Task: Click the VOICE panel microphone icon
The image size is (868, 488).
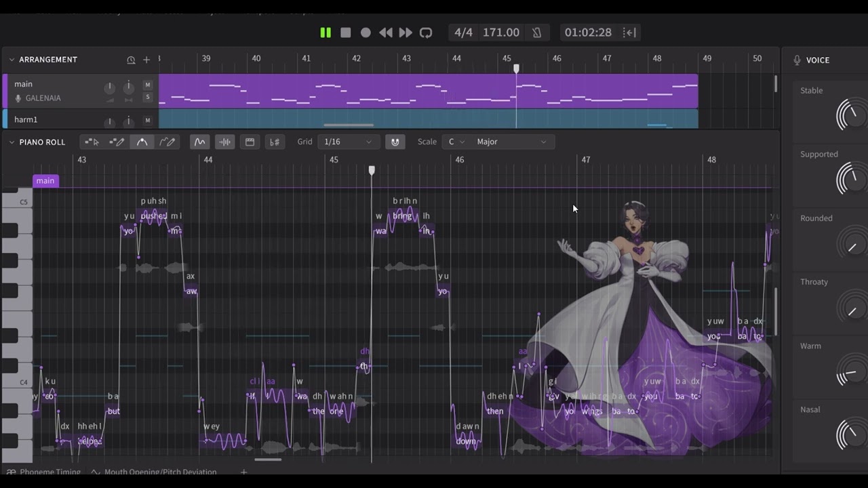Action: (x=797, y=60)
